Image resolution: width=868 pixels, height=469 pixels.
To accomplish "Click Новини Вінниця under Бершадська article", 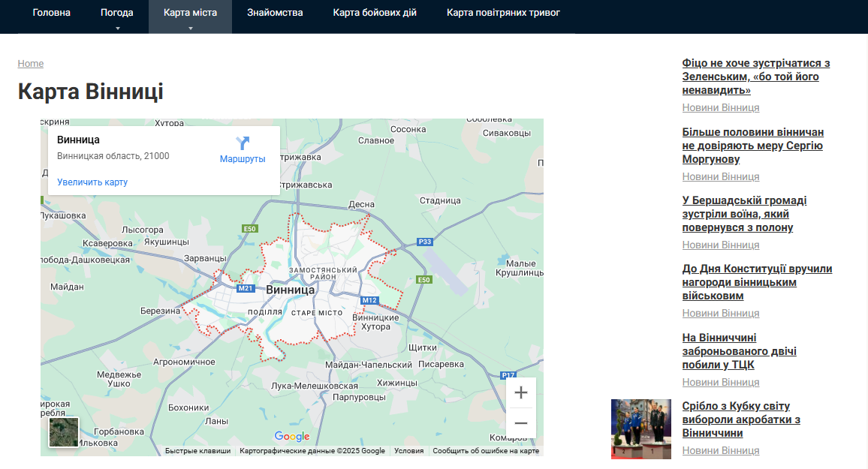I will (721, 245).
